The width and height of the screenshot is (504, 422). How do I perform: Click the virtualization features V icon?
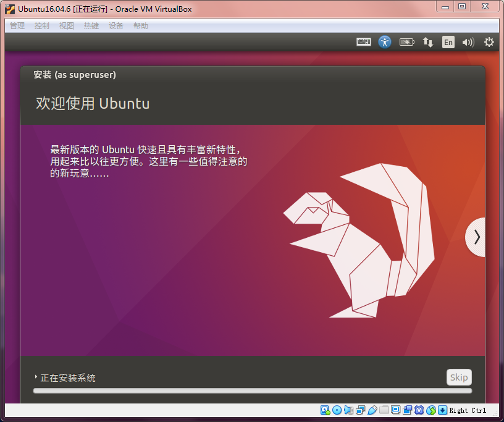[x=419, y=410]
